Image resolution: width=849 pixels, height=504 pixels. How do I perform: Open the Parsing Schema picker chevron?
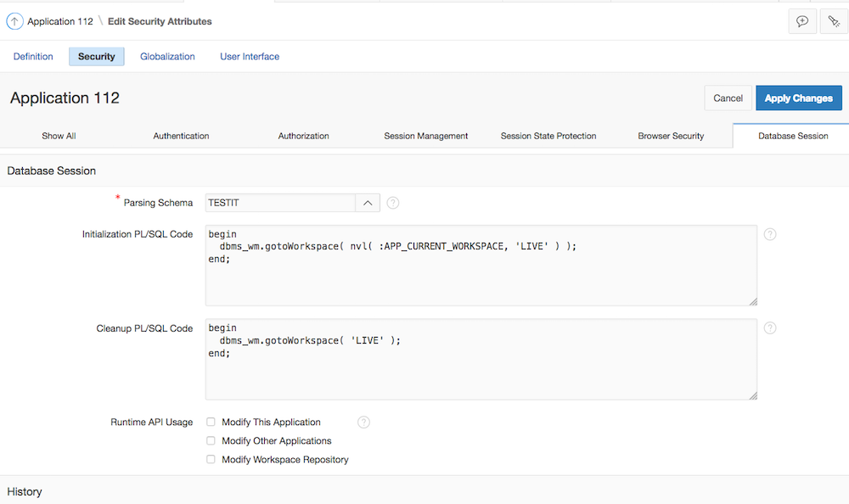368,203
